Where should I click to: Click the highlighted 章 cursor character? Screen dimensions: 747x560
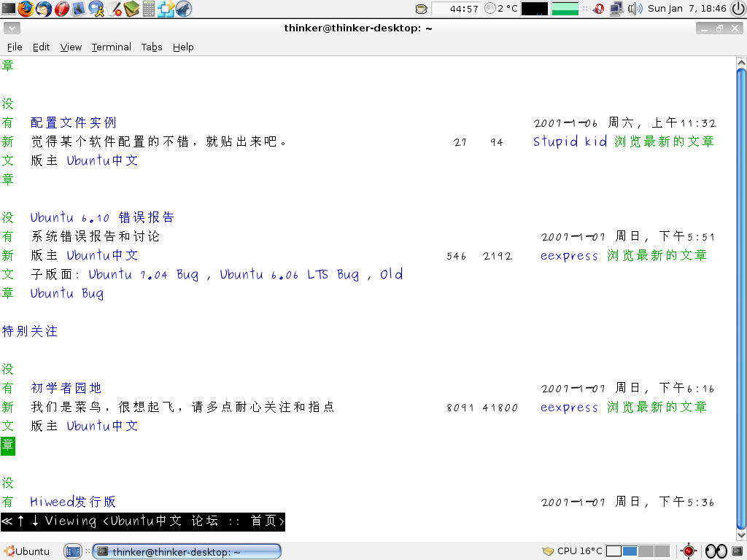[x=7, y=446]
